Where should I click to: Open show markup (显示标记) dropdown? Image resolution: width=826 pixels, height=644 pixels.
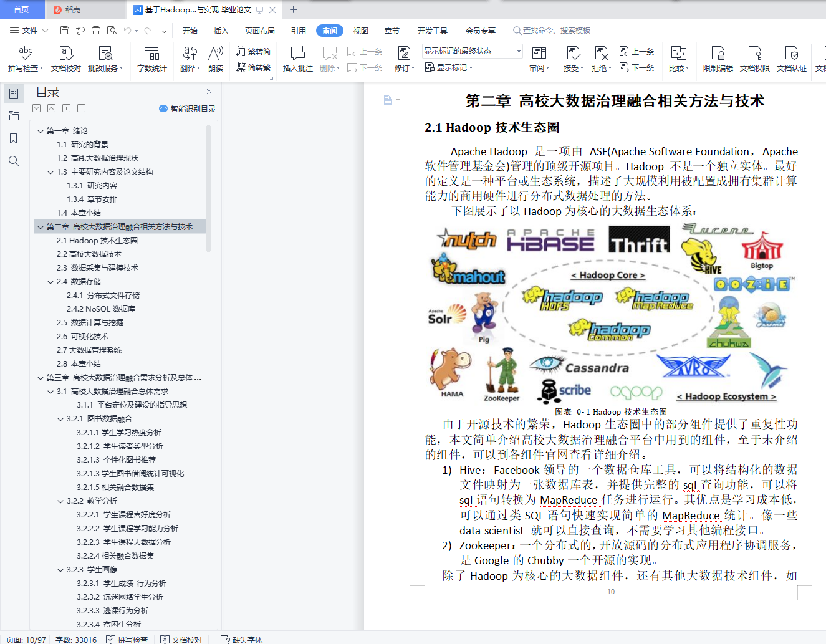click(449, 67)
